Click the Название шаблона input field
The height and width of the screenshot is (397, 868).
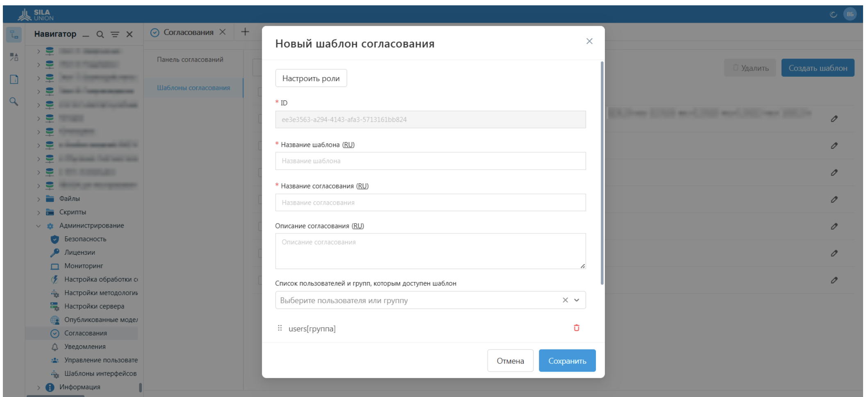(430, 161)
